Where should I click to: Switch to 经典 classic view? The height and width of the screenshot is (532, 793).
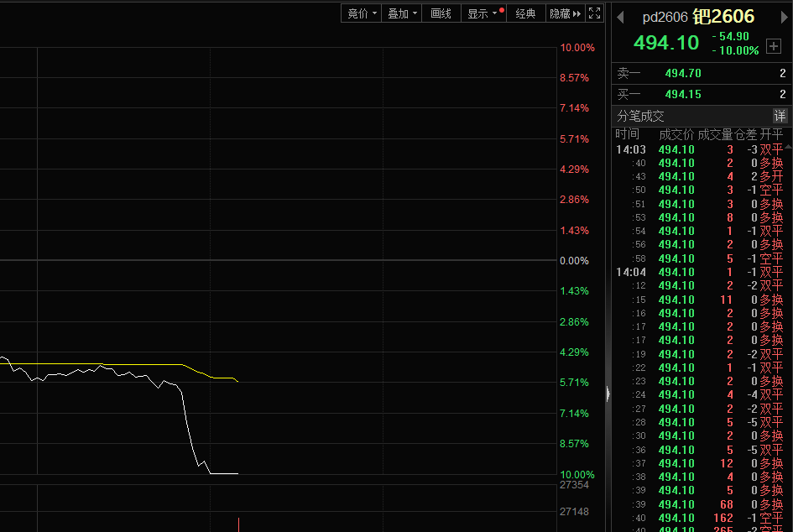525,13
